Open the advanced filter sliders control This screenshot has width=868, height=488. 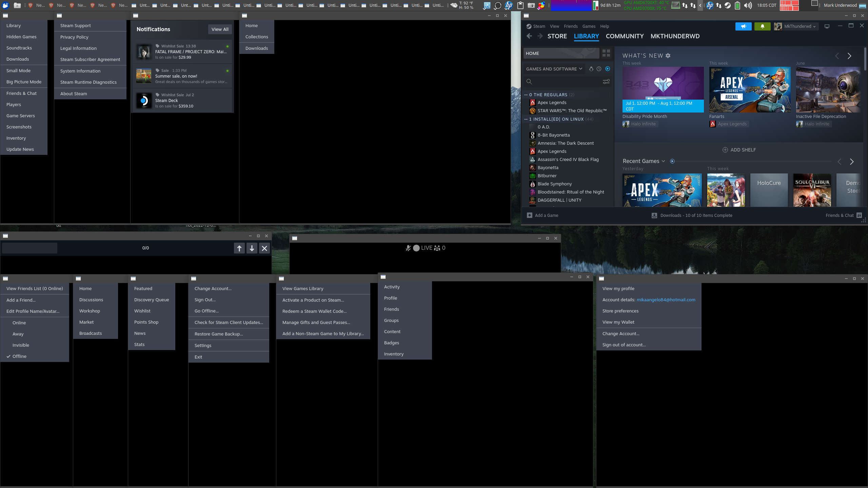[606, 81]
